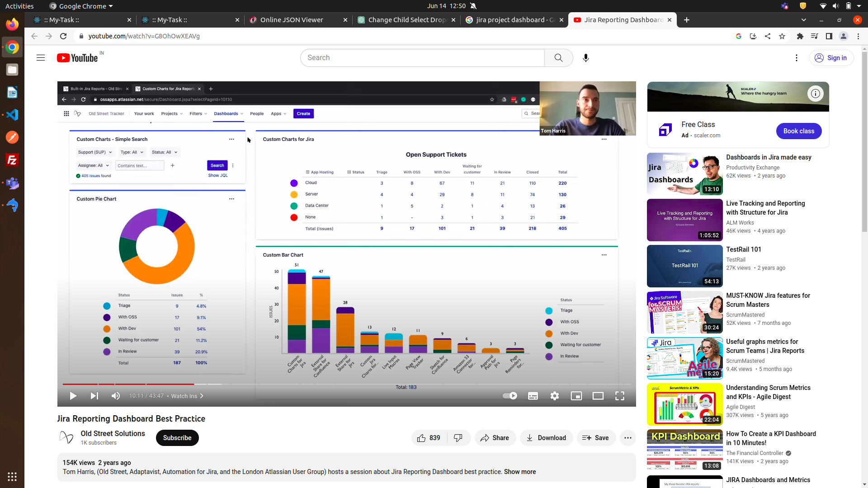Launch FileZilla from the dock
Image resolution: width=868 pixels, height=488 pixels.
12,160
